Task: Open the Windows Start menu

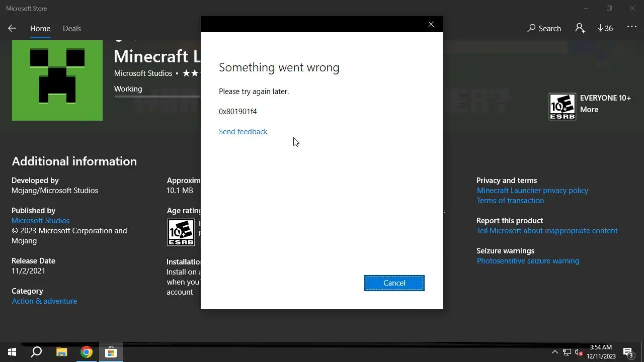Action: pos(12,352)
